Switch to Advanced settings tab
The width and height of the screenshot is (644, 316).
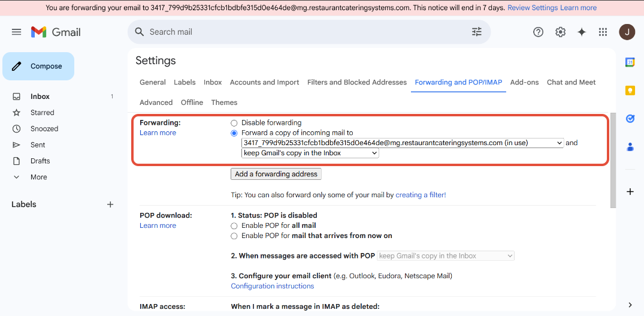[156, 103]
